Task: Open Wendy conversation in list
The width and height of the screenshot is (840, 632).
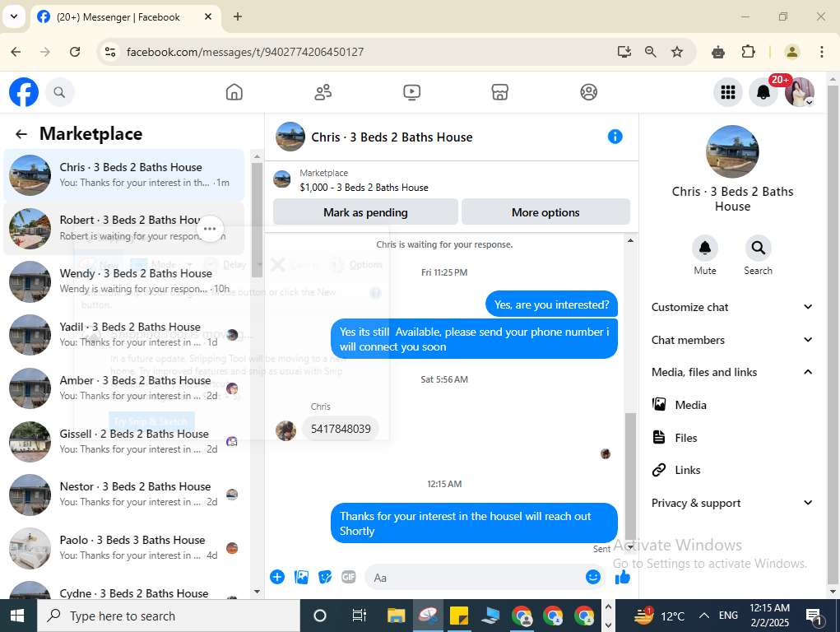Action: click(x=123, y=281)
